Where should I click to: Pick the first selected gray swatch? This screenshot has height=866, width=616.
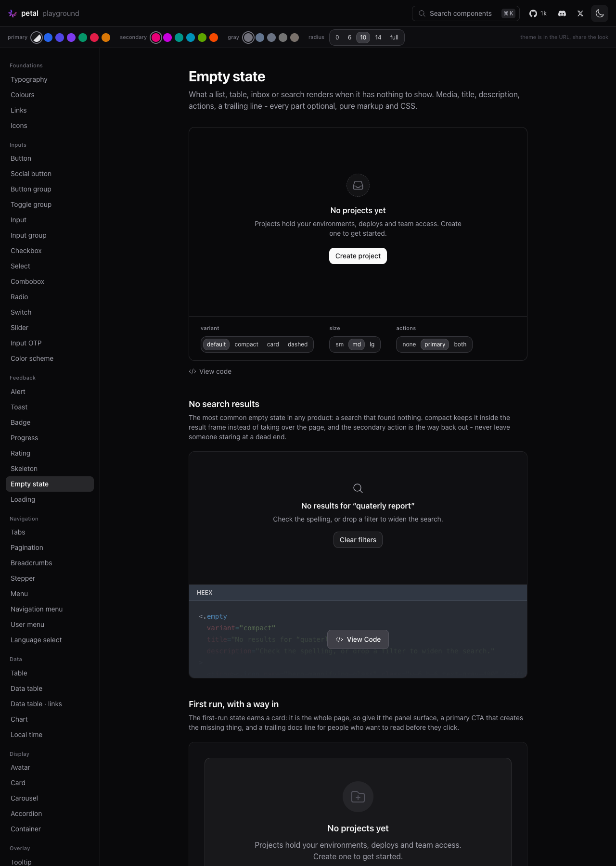[248, 38]
